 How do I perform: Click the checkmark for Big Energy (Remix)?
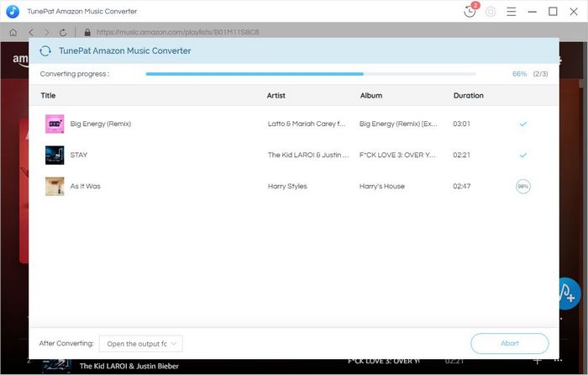coord(523,124)
